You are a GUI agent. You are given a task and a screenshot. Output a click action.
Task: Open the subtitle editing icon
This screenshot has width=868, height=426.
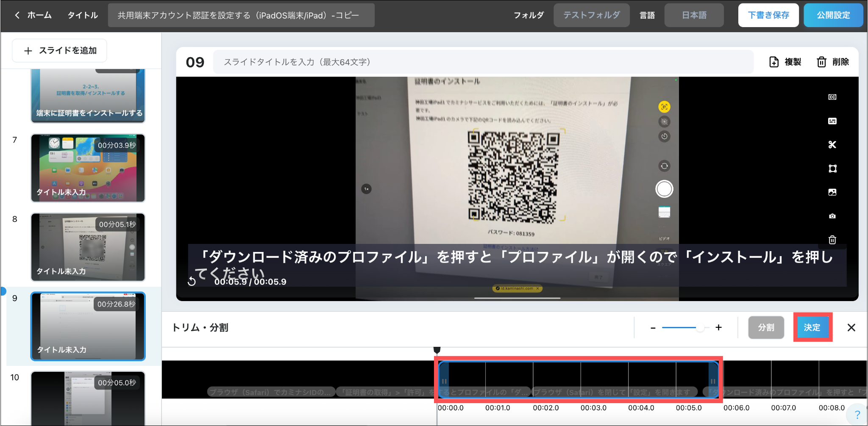[832, 121]
